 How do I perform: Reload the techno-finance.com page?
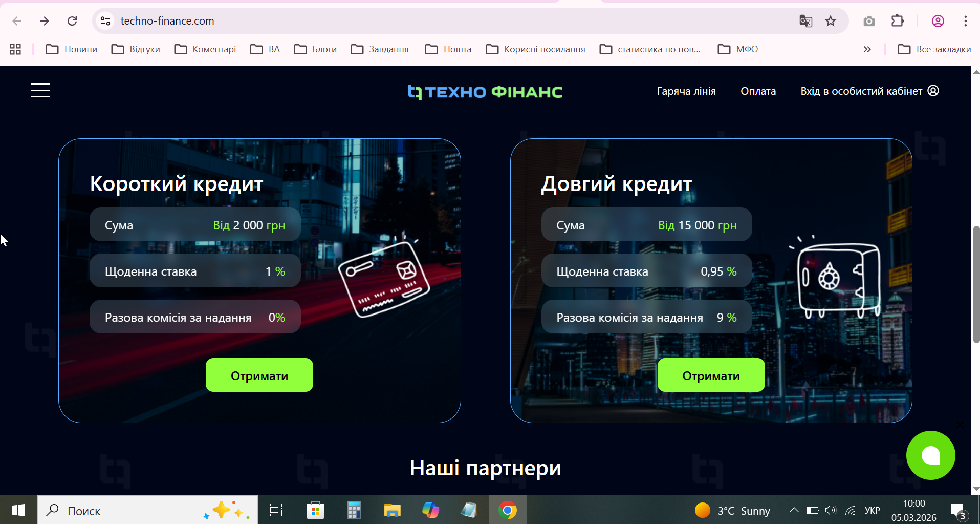click(x=72, y=21)
